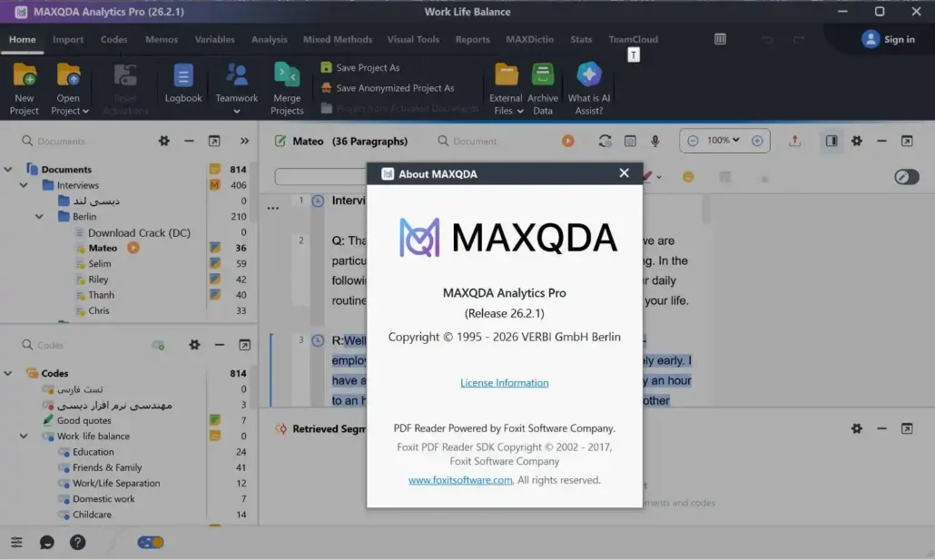Click What is AI Assist icon
The width and height of the screenshot is (935, 560).
pos(589,75)
